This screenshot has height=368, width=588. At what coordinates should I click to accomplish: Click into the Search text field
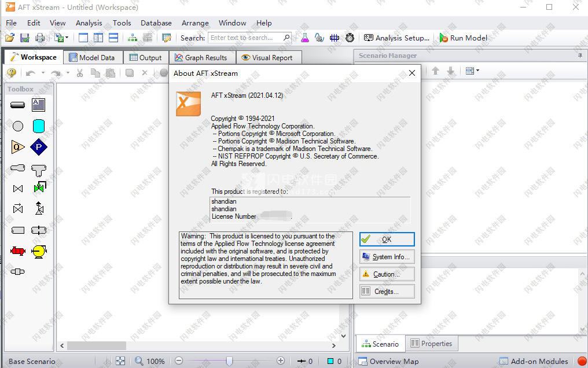tap(245, 38)
